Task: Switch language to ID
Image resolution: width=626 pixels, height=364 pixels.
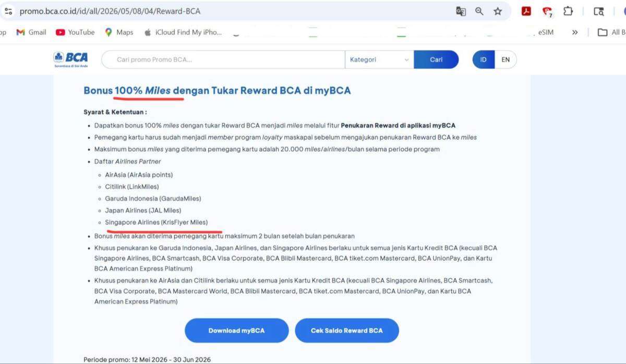Action: pos(483,59)
